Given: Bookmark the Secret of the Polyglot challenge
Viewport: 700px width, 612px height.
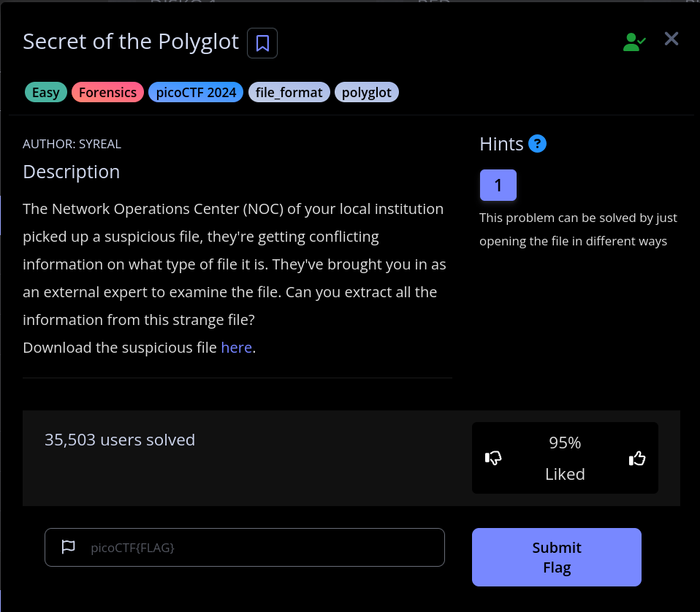Looking at the screenshot, I should [262, 43].
